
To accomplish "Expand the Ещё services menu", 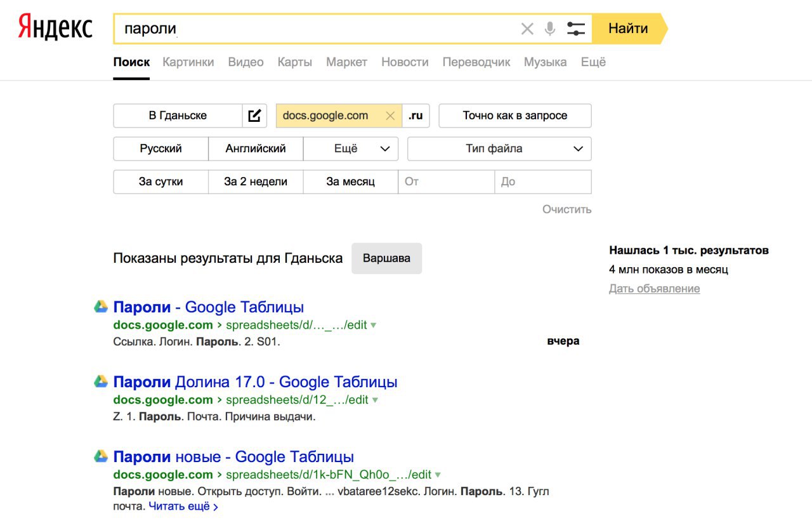I will (x=593, y=62).
